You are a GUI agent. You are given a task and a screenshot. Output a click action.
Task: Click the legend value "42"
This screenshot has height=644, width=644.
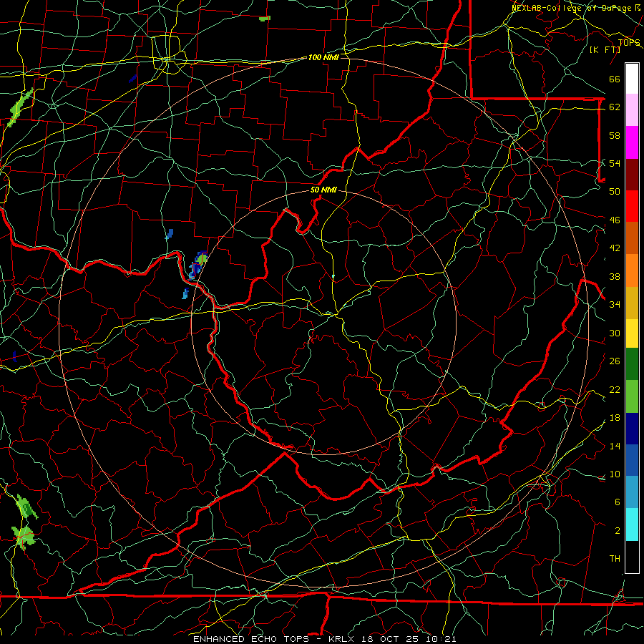(x=615, y=248)
